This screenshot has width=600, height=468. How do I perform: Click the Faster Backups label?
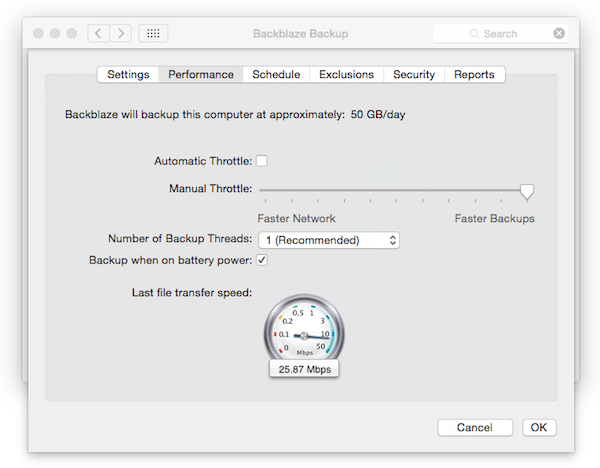click(494, 219)
